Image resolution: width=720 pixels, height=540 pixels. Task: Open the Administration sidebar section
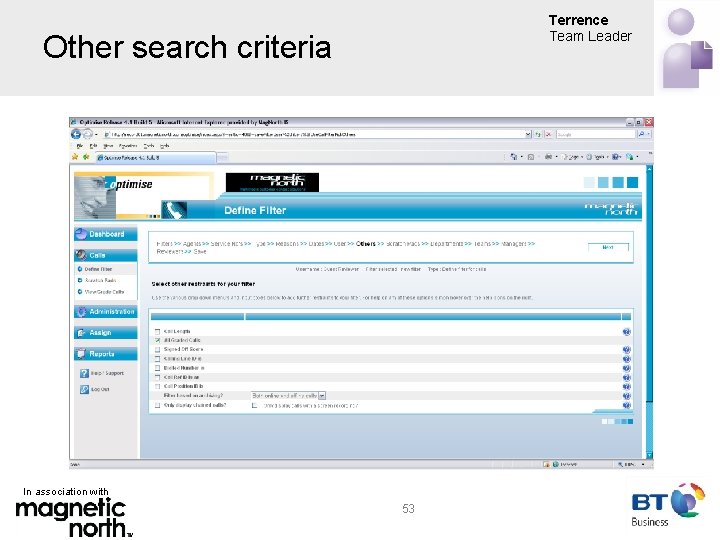(x=105, y=312)
